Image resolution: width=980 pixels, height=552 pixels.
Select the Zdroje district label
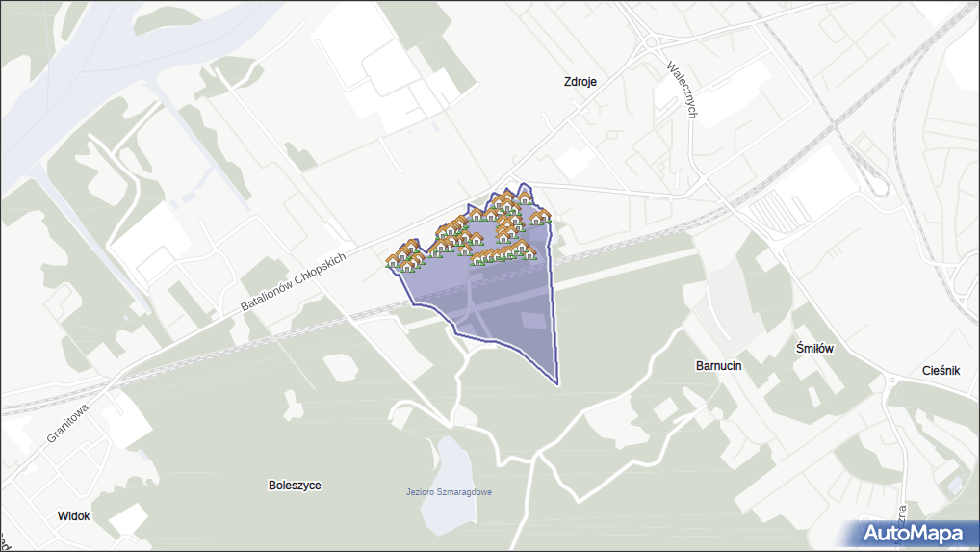click(x=580, y=82)
